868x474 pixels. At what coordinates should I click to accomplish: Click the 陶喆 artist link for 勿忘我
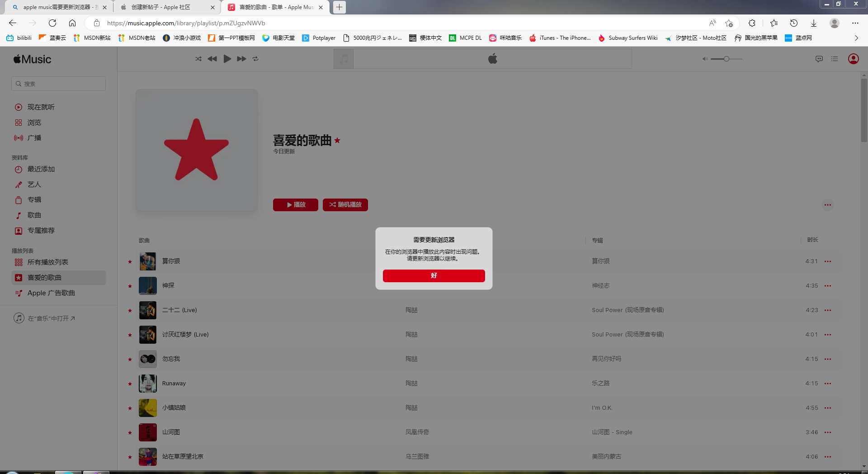(x=411, y=359)
